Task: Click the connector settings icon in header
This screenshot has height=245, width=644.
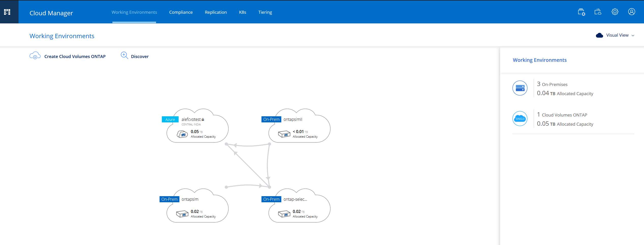Action: [581, 12]
